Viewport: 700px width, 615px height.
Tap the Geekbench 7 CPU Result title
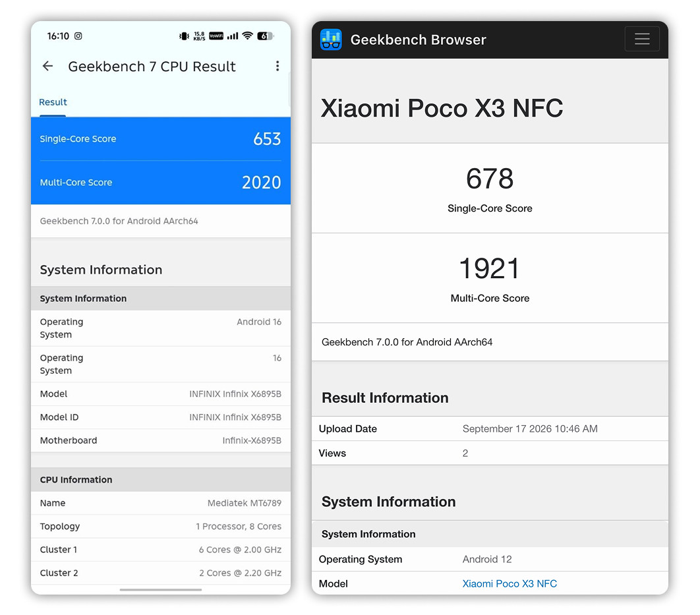pyautogui.click(x=152, y=67)
